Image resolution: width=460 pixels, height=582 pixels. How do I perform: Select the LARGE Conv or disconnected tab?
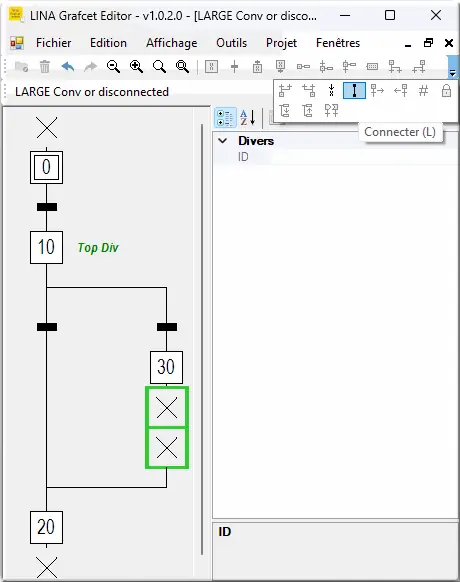(x=92, y=92)
